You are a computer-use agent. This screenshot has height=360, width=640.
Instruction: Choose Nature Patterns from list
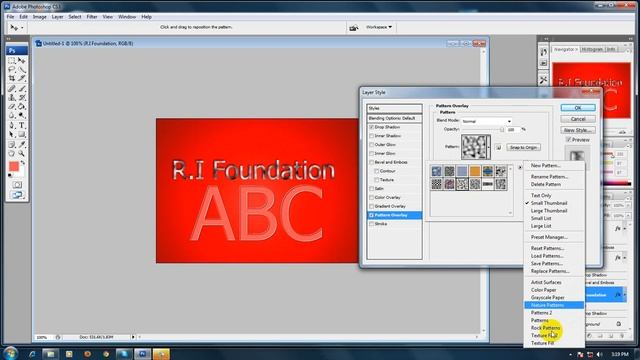click(x=554, y=305)
